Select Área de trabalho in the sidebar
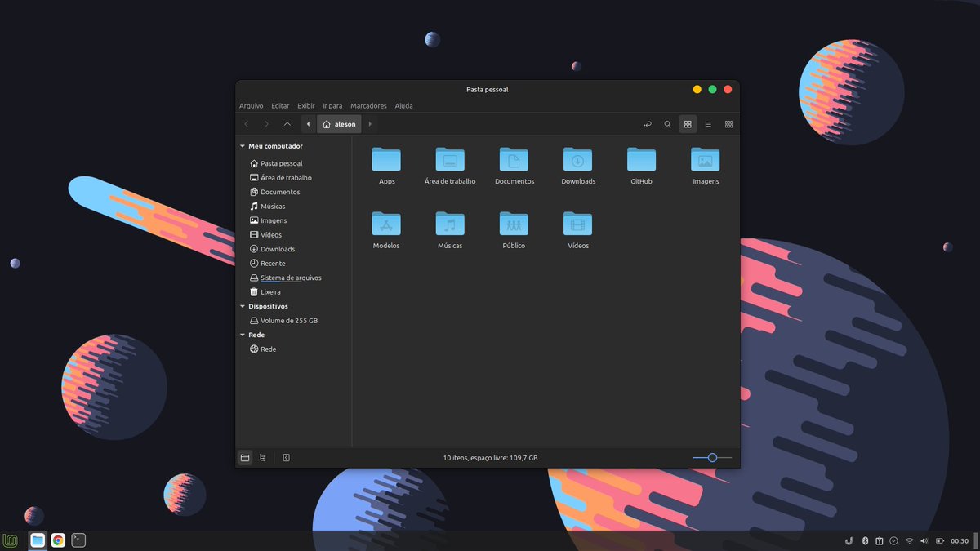 click(x=294, y=178)
